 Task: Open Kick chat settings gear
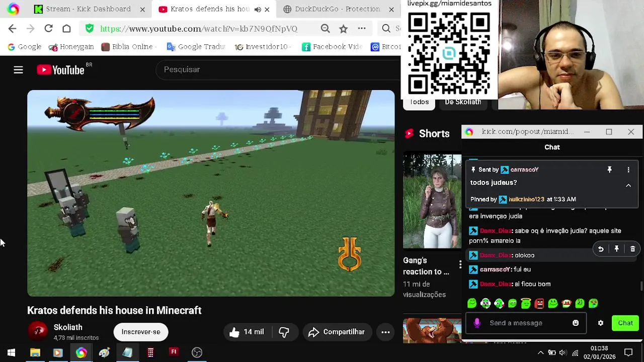coord(601,323)
